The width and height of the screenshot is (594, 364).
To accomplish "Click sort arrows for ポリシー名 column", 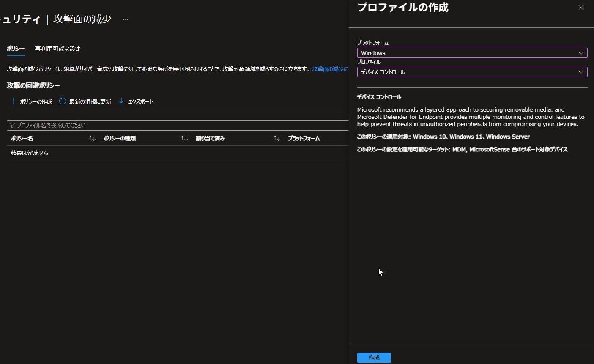I will [x=92, y=139].
